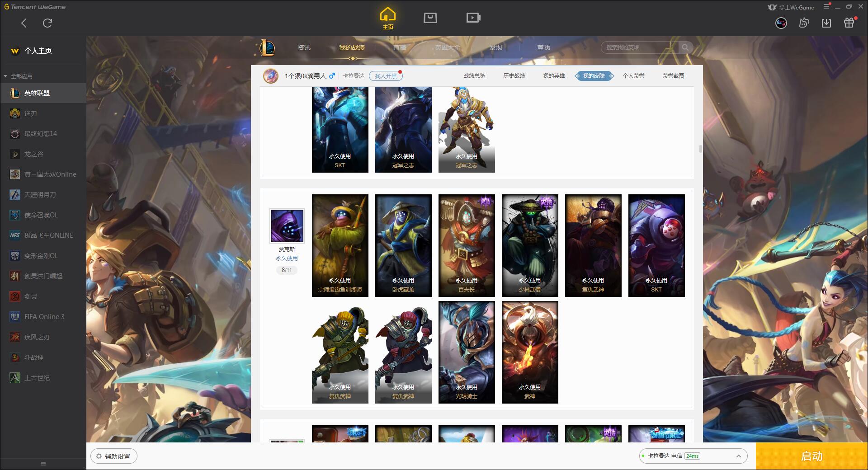This screenshot has height=470, width=868.
Task: Focus the 搜索我的英雄 search field
Action: [640, 47]
